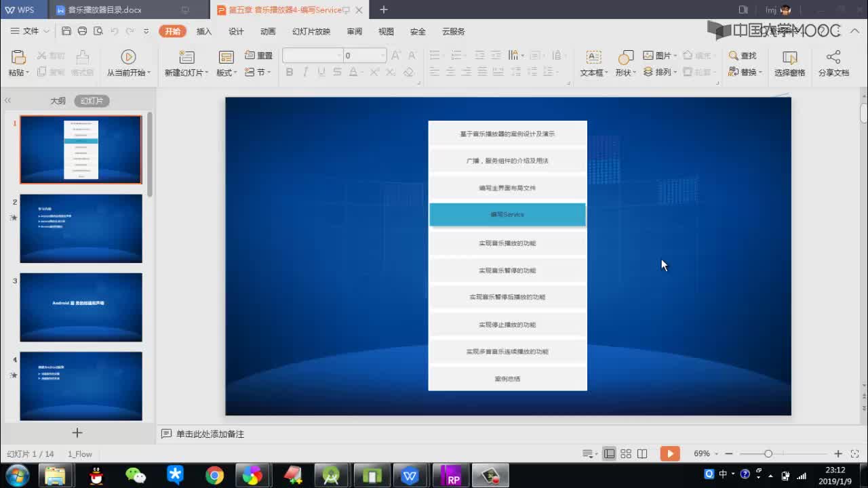The image size is (868, 488).
Task: Open the 选择窗格 selection pane
Action: point(790,63)
